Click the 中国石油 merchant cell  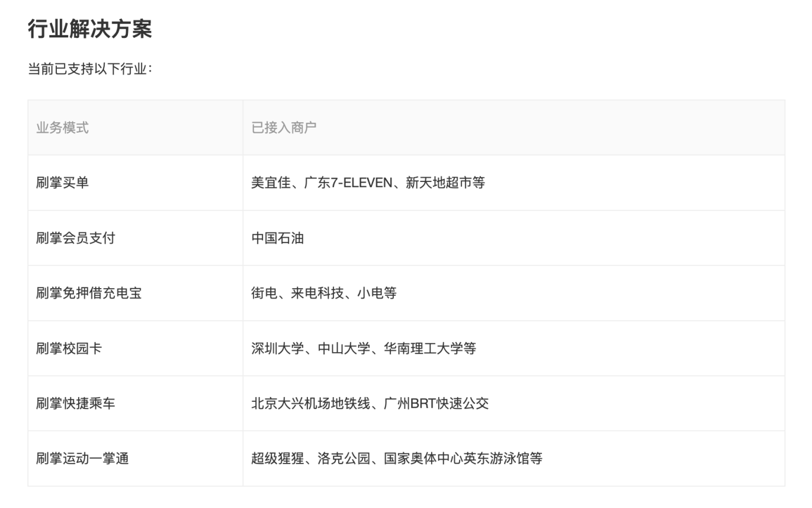click(277, 238)
